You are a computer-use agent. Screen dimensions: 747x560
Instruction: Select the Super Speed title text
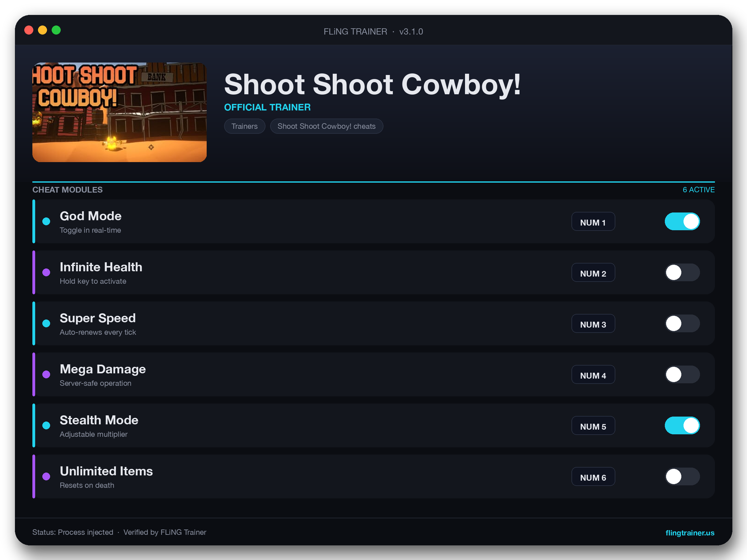pos(98,318)
